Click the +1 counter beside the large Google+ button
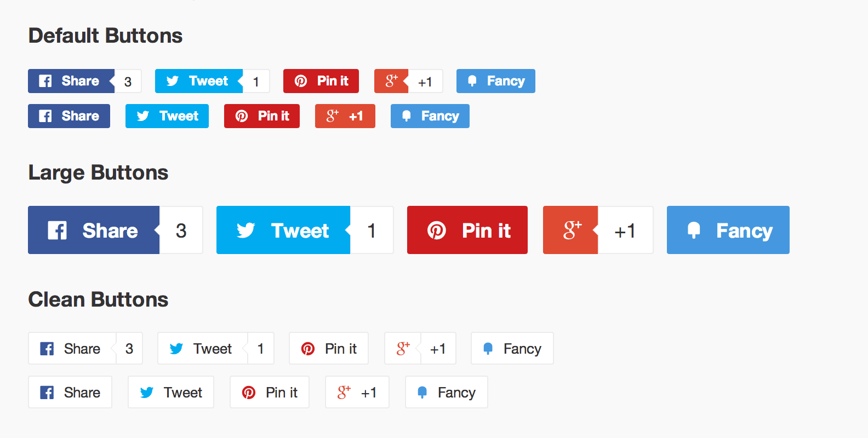Screen dimensions: 868x438 (x=625, y=230)
